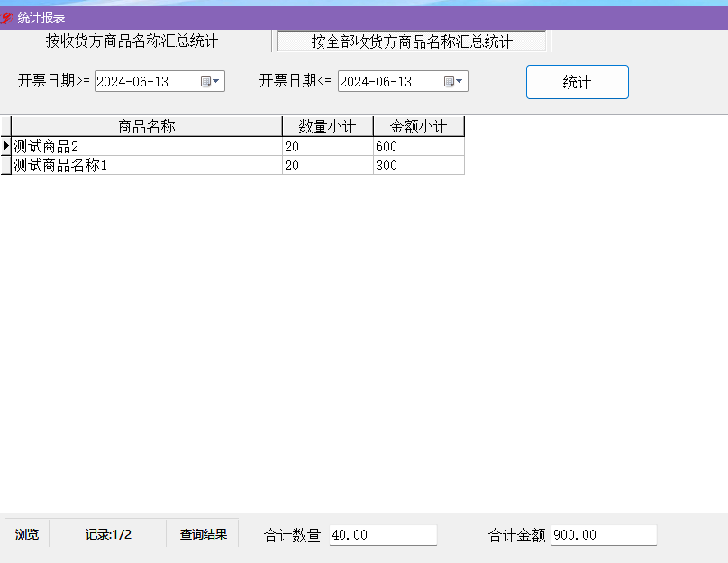
Task: Click the 开票日期>= label
Action: tap(54, 81)
